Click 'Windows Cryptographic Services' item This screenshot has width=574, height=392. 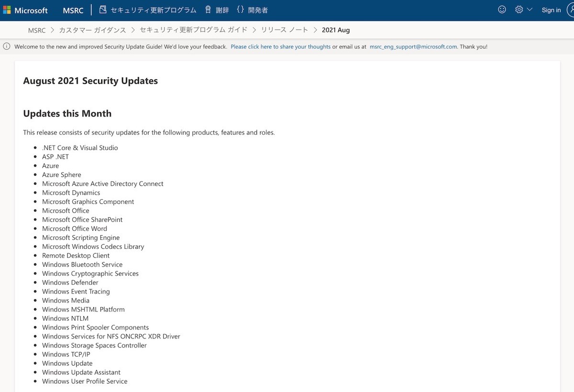coord(90,273)
